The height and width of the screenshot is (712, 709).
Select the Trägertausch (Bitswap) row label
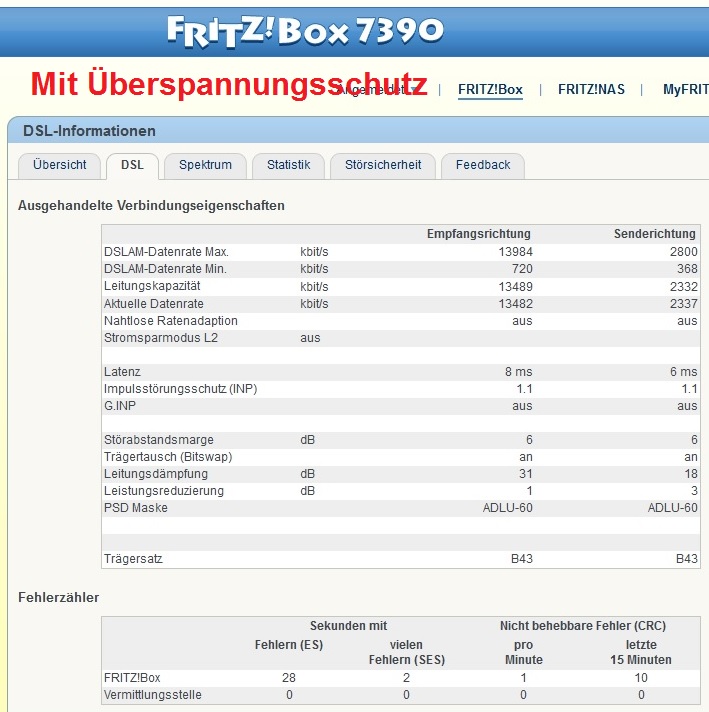168,457
